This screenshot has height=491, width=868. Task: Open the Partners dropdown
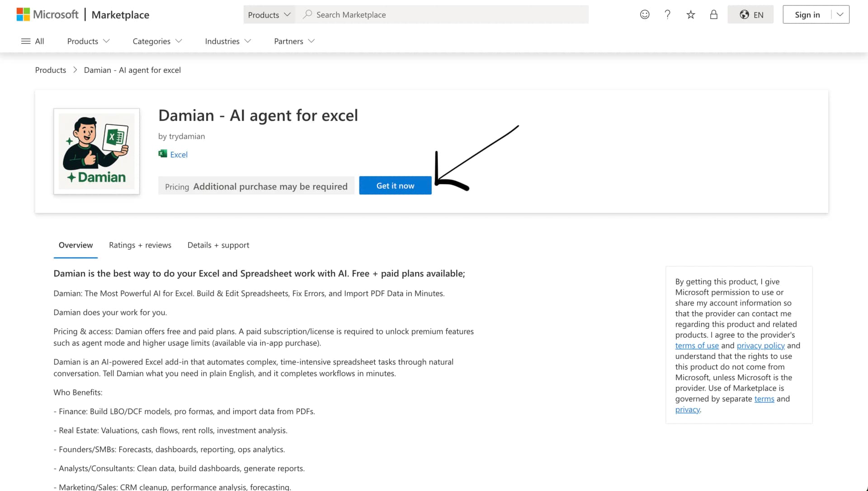click(293, 41)
